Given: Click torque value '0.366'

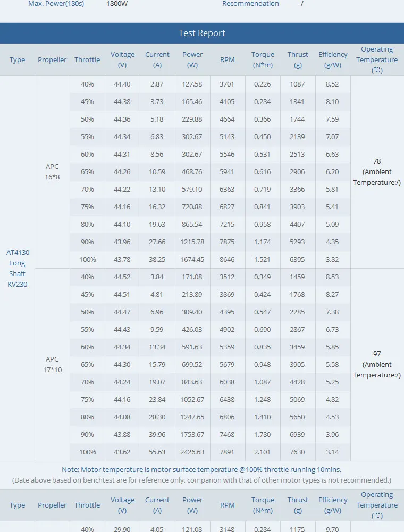Looking at the screenshot, I should pos(262,119).
